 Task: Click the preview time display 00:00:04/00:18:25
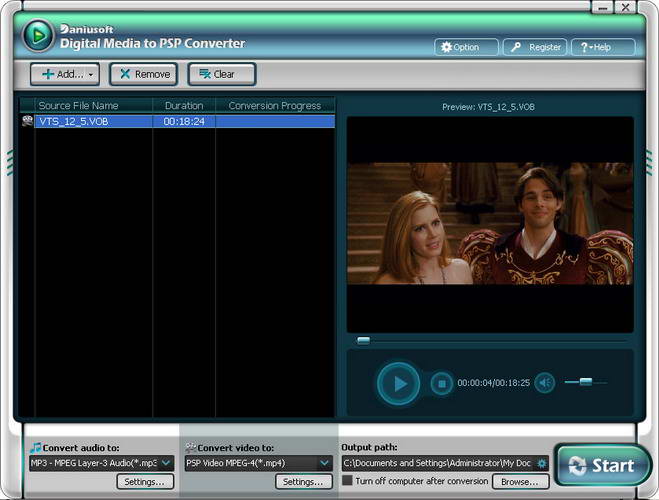click(x=493, y=383)
